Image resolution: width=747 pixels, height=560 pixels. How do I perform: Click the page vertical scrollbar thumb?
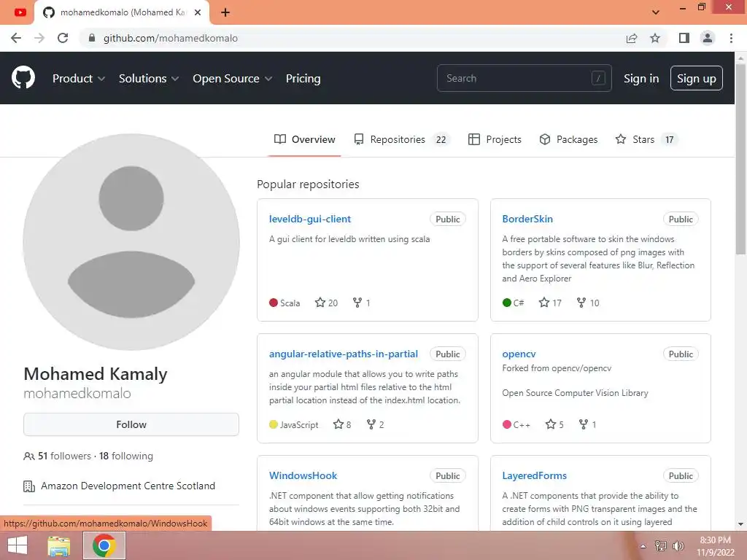coord(740,160)
